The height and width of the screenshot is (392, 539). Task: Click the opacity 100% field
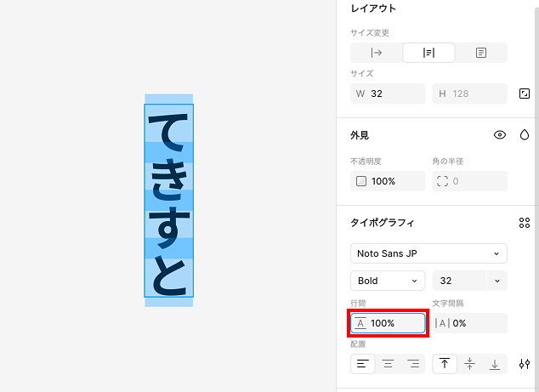click(x=388, y=181)
